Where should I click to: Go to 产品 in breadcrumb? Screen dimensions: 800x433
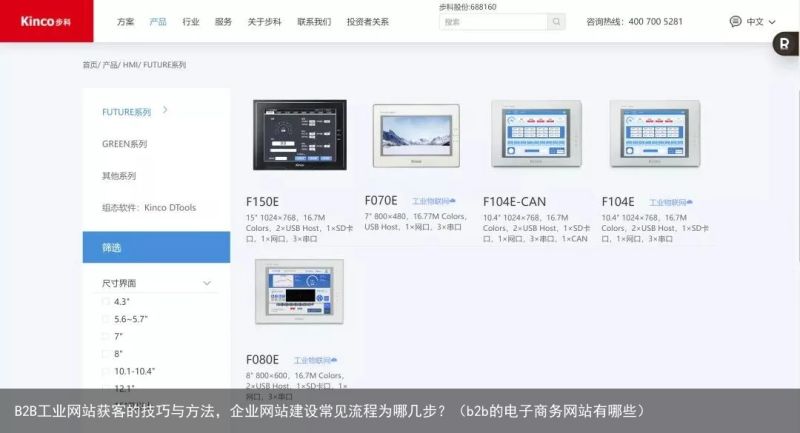tap(110, 65)
